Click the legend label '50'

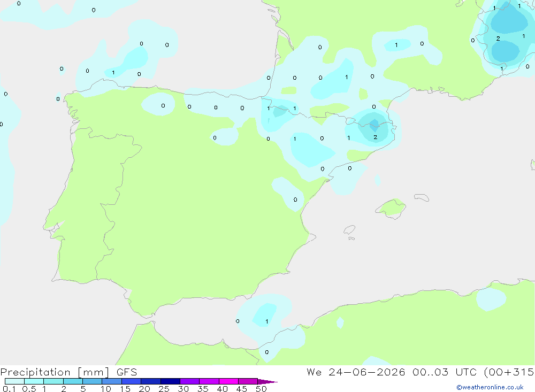tap(261, 389)
